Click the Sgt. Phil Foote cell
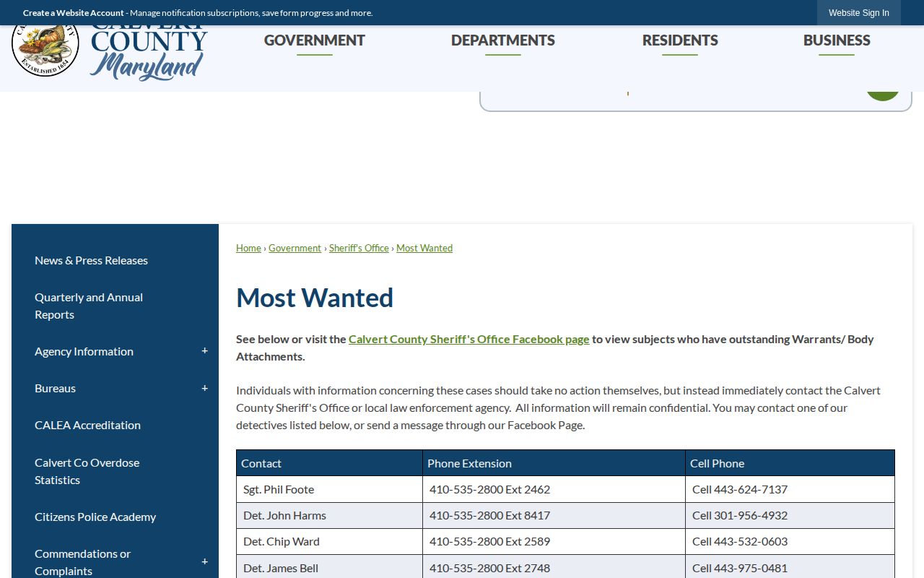 coord(329,489)
